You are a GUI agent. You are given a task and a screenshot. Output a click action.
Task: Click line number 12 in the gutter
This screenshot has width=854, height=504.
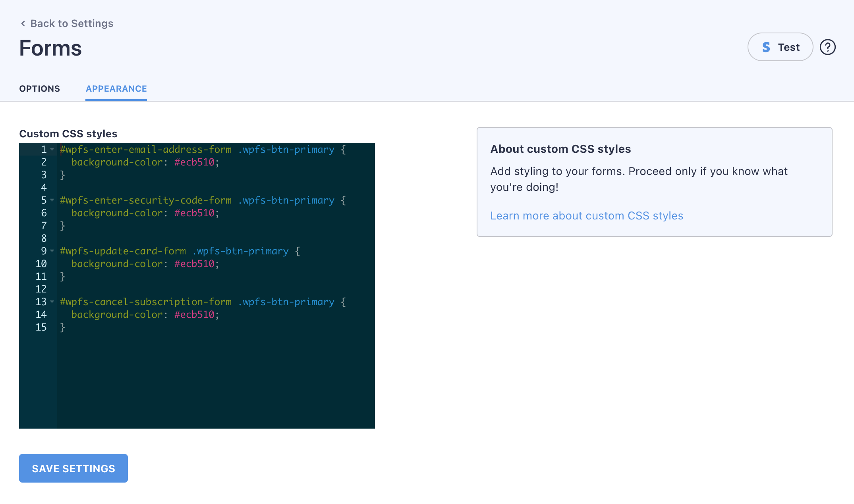[x=41, y=289]
